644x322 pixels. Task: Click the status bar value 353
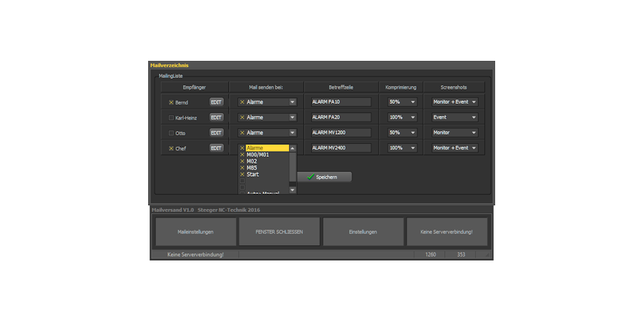461,255
